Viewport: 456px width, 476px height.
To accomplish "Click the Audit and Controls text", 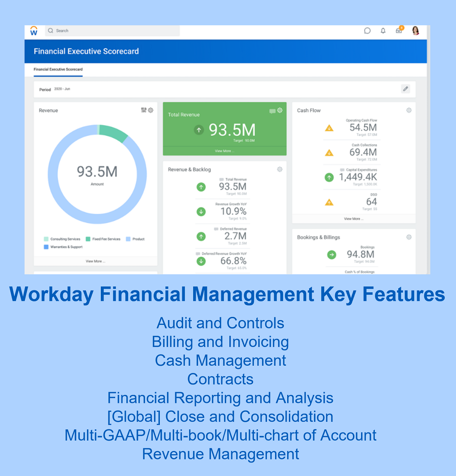I will coord(220,323).
